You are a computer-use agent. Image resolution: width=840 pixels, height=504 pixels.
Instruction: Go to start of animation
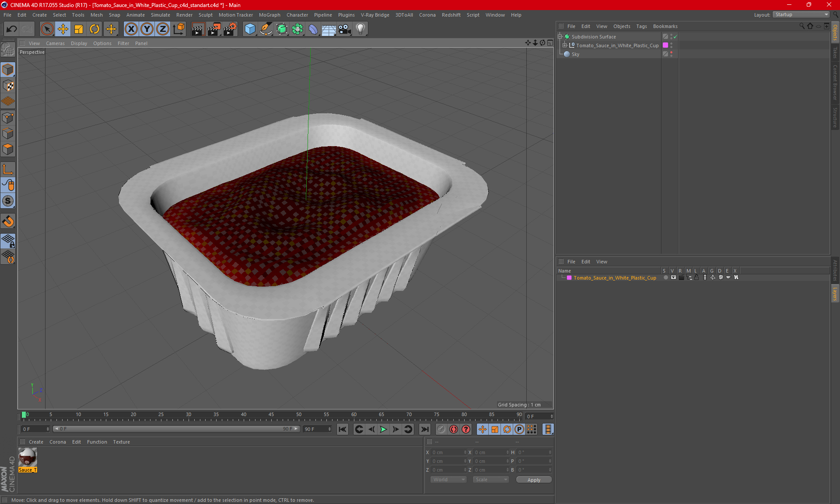tap(343, 429)
